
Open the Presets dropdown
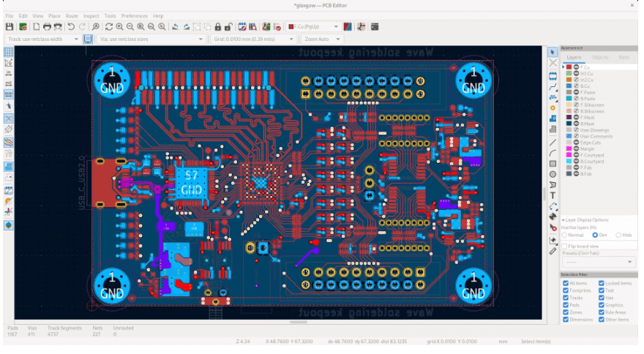click(598, 262)
